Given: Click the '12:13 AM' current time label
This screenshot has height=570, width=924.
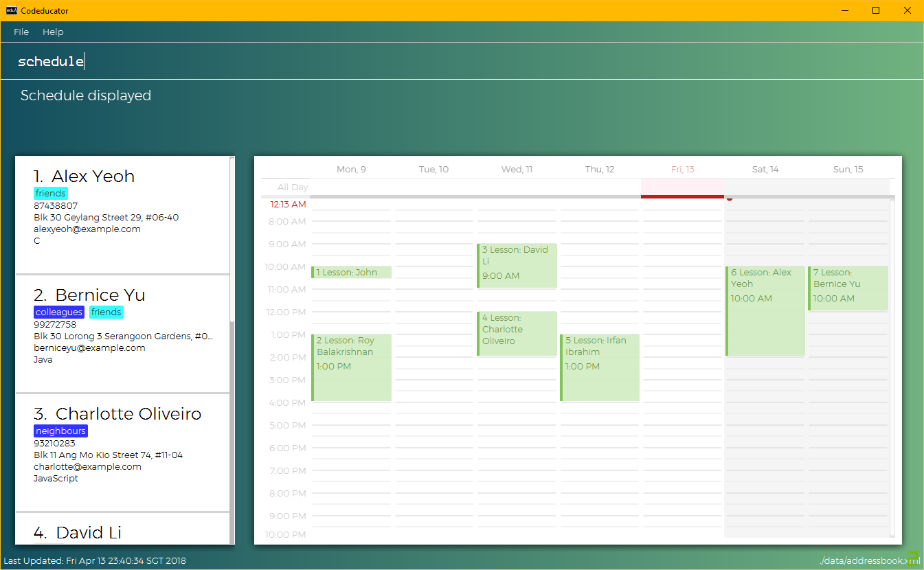Looking at the screenshot, I should click(x=288, y=205).
